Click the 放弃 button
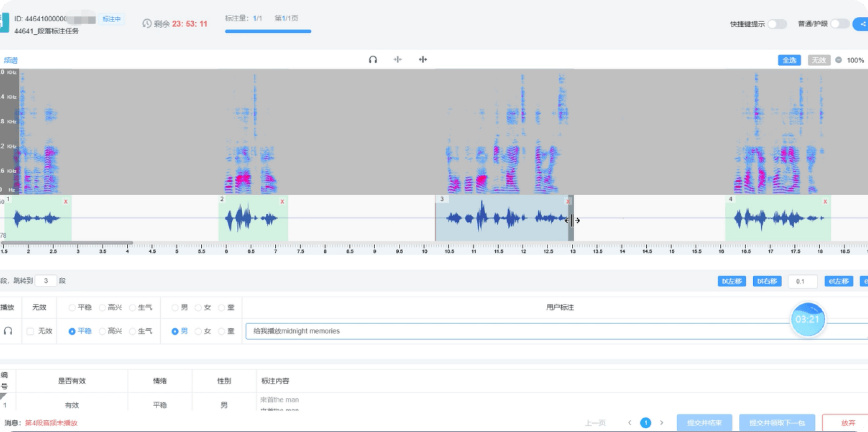This screenshot has width=868, height=432. [x=848, y=423]
